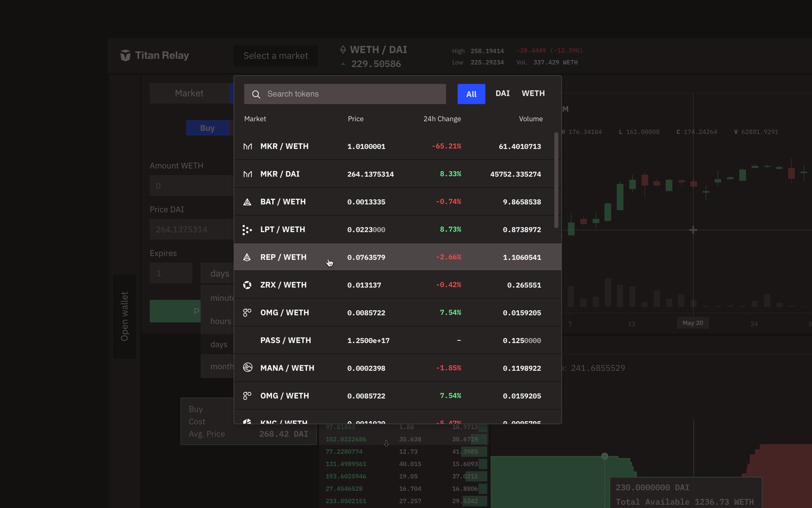Image resolution: width=812 pixels, height=508 pixels.
Task: Click the search magnifier icon
Action: 256,94
